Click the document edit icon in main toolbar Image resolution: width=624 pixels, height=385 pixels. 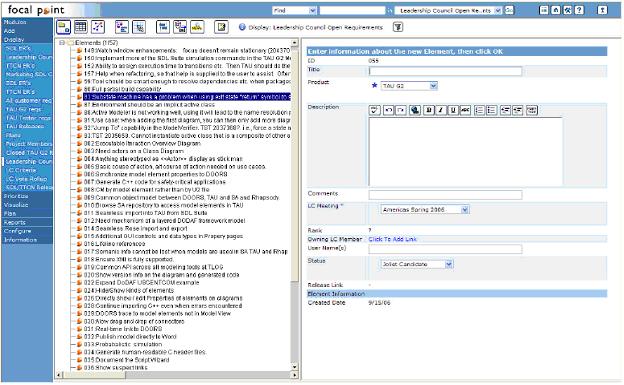pos(221,27)
